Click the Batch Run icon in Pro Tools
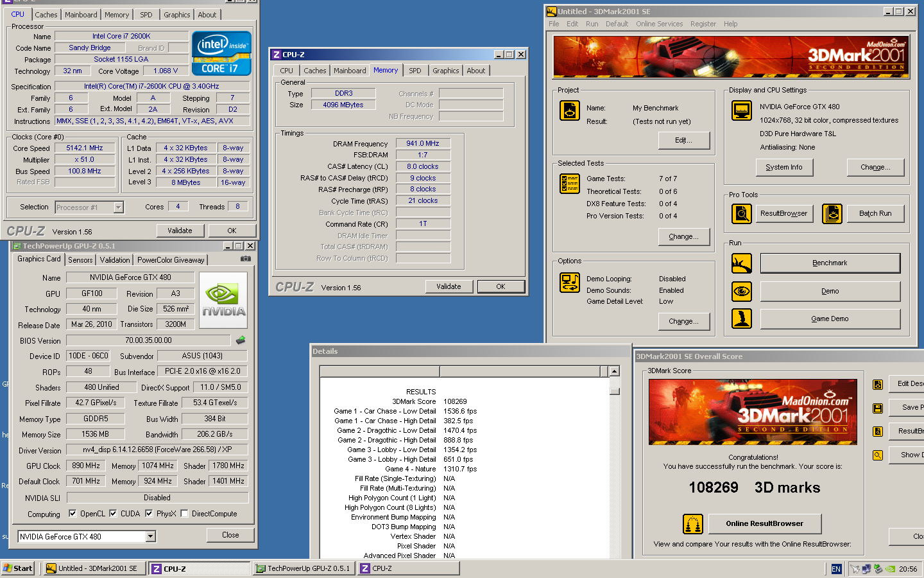The height and width of the screenshot is (578, 924). (832, 213)
